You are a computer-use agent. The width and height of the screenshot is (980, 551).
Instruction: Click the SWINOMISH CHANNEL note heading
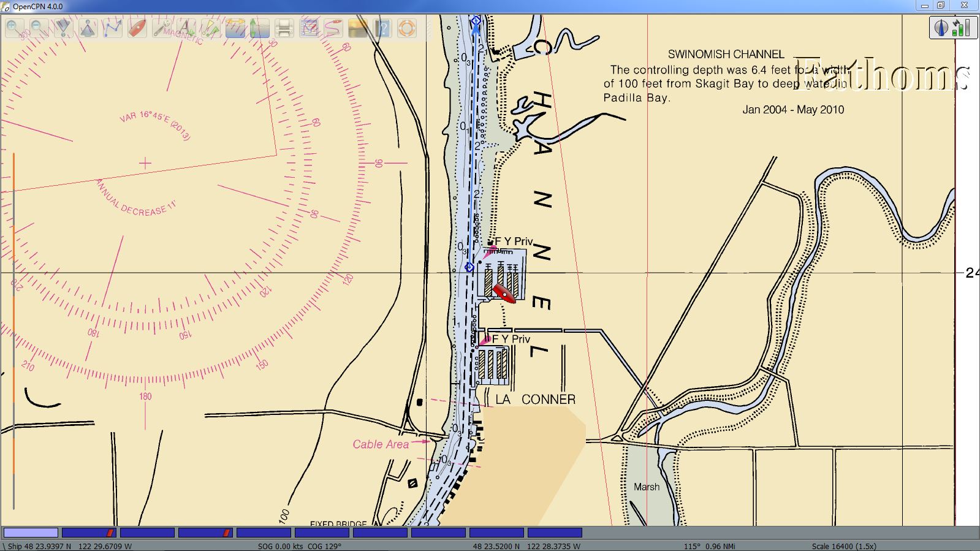pos(726,55)
